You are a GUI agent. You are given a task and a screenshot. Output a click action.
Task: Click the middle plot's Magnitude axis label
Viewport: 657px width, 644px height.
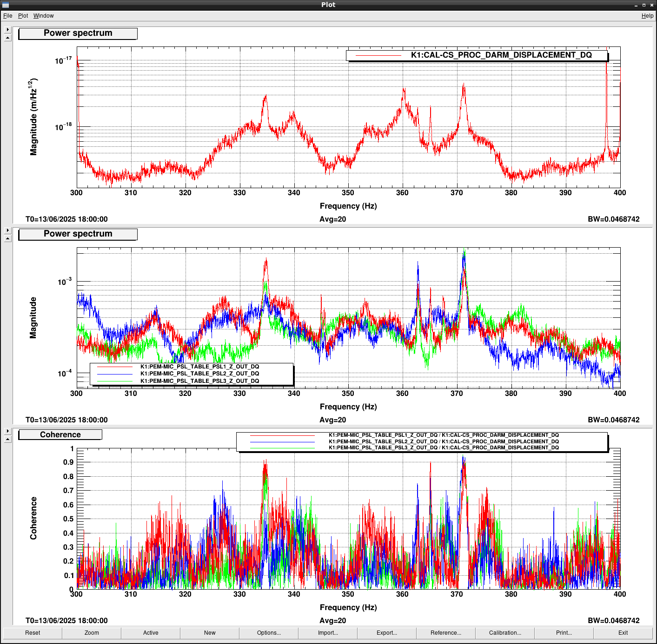[33, 318]
